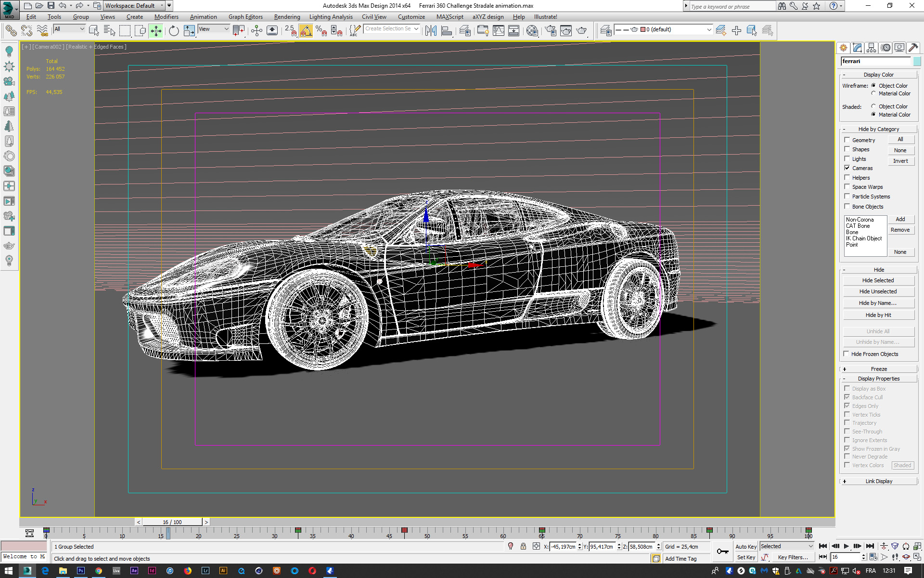The height and width of the screenshot is (578, 924).
Task: Click the Unlink Selection tool
Action: click(26, 31)
